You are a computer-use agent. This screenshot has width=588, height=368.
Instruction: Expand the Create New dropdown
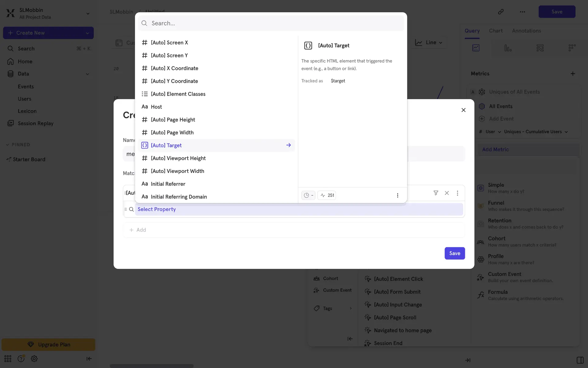coord(87,33)
